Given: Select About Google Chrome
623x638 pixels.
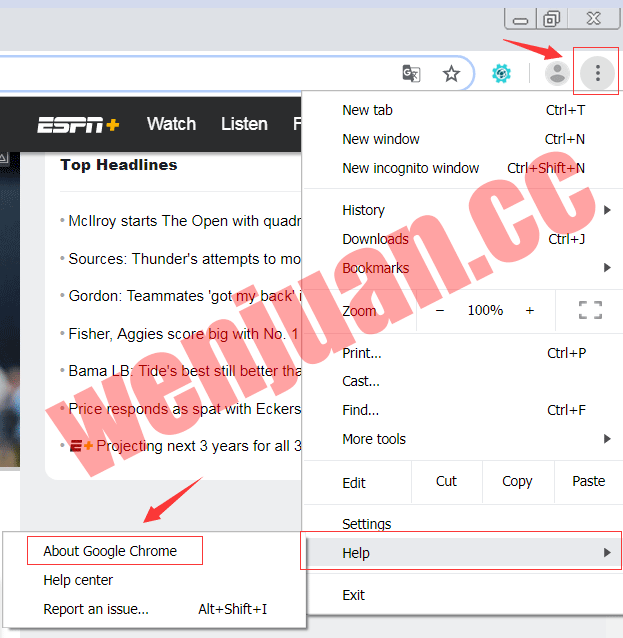Looking at the screenshot, I should click(110, 551).
